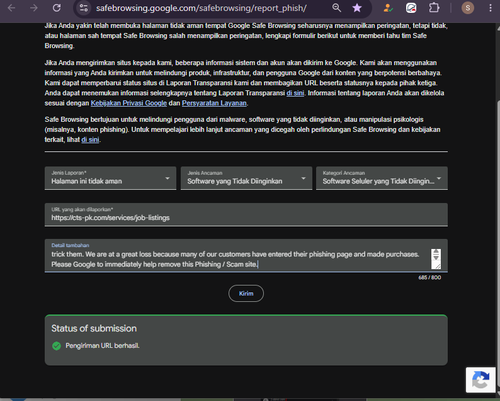Open the 'di sini' Laporan Transparansi link
Screen dimensions: 500x401
pos(295,93)
